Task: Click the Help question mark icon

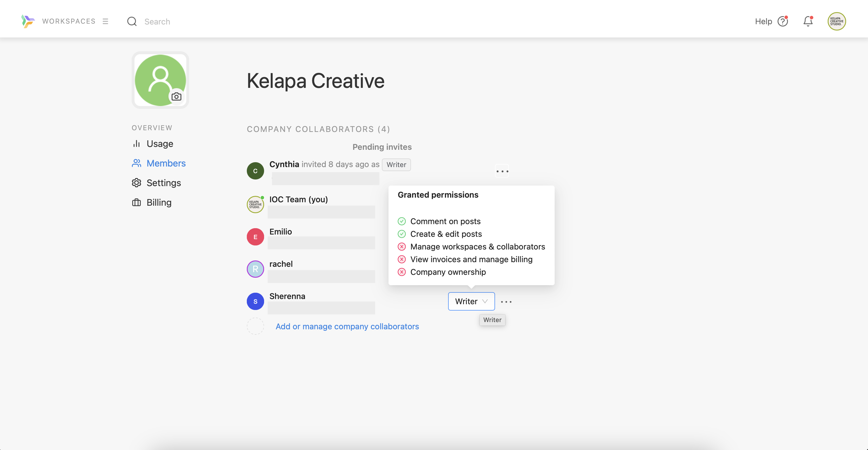Action: [x=782, y=21]
